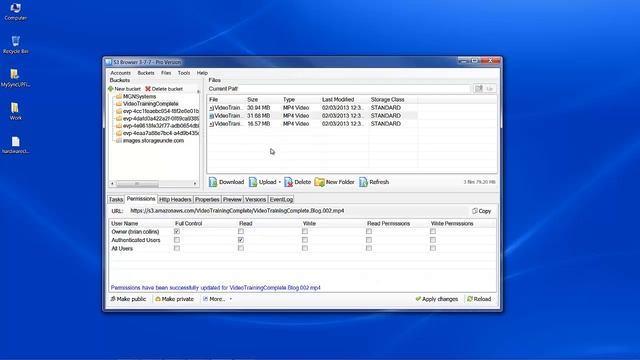Check Write for Owner (brian collins)

305,231
